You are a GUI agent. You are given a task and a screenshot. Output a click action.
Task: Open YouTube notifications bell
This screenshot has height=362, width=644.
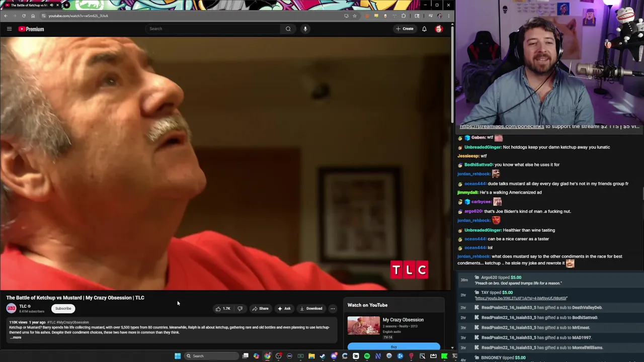[424, 29]
